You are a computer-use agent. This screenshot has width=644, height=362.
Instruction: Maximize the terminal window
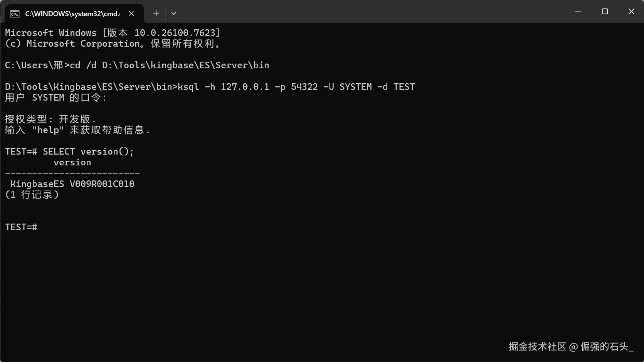pos(605,12)
